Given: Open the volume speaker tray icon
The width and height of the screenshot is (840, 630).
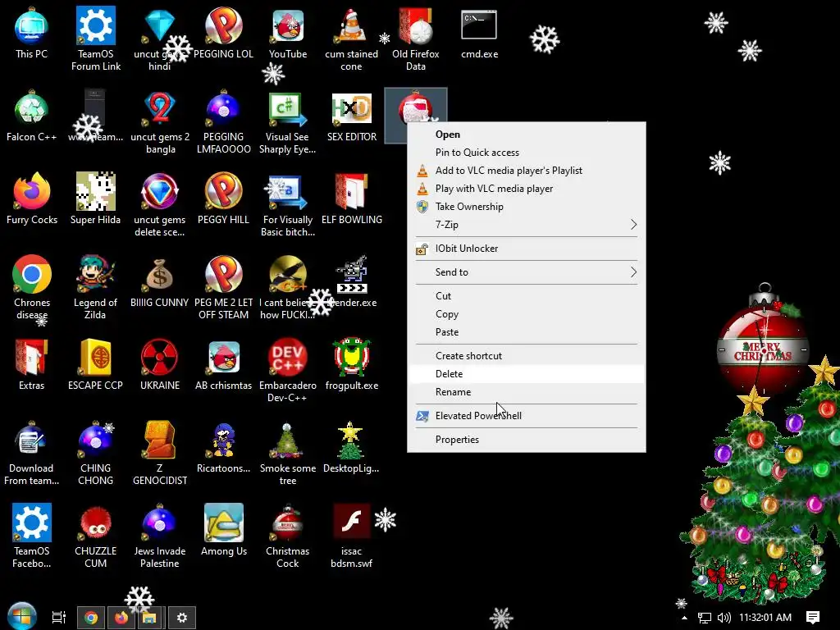Looking at the screenshot, I should click(x=724, y=618).
